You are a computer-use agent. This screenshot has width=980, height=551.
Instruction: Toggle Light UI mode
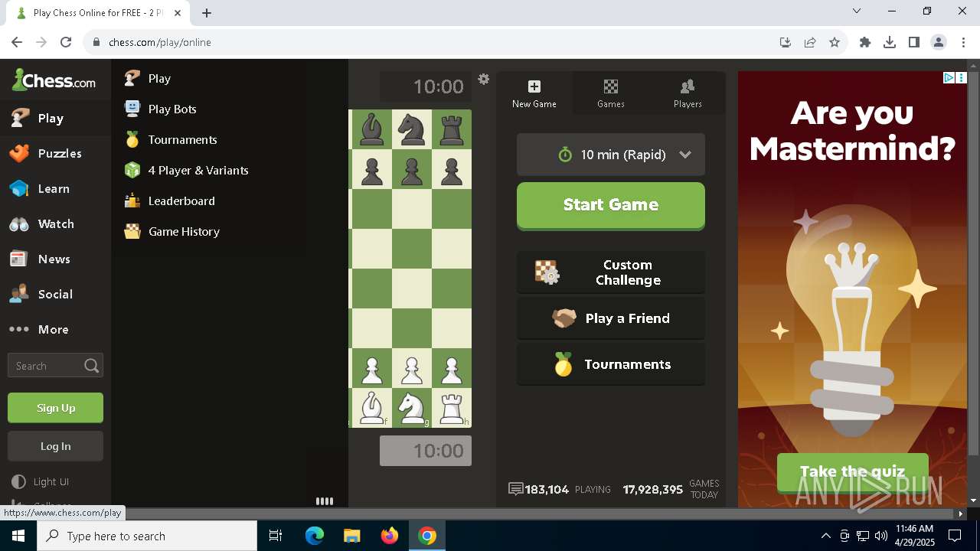pyautogui.click(x=41, y=481)
